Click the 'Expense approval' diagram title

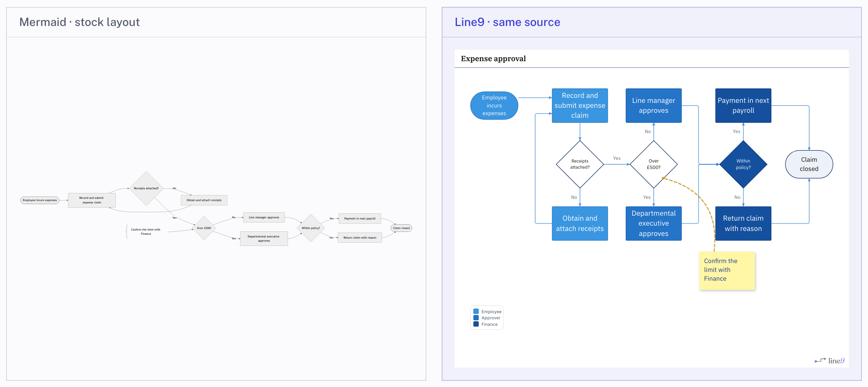(493, 59)
